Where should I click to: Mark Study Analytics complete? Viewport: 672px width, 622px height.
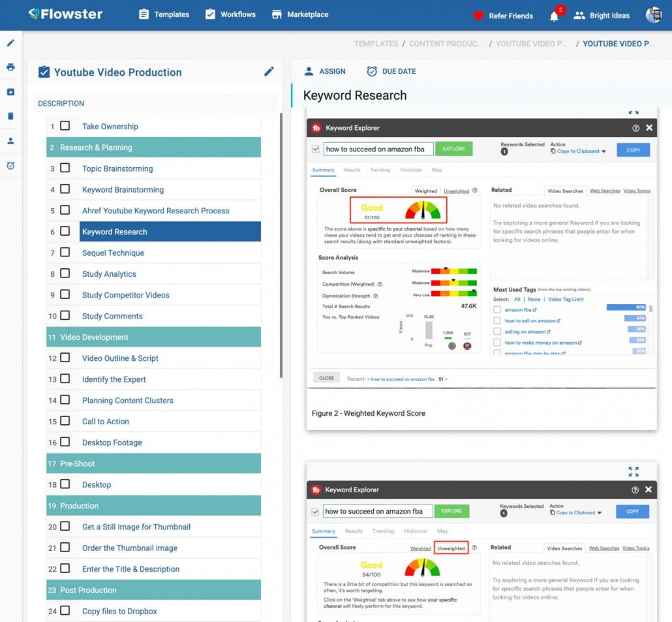click(x=65, y=273)
